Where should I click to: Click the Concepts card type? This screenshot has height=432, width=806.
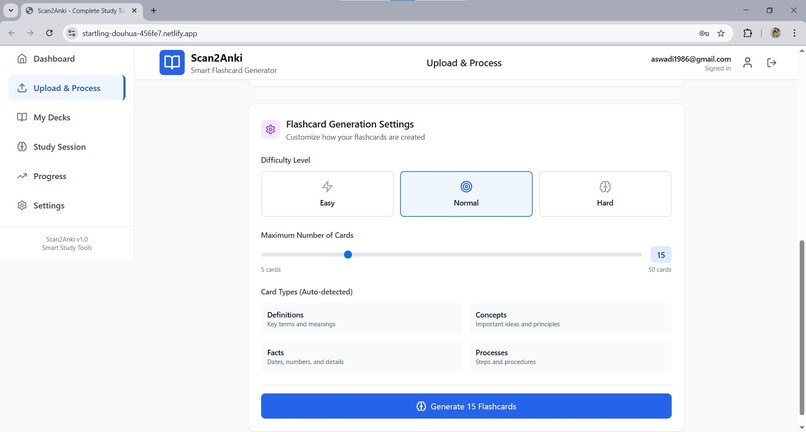pos(570,319)
